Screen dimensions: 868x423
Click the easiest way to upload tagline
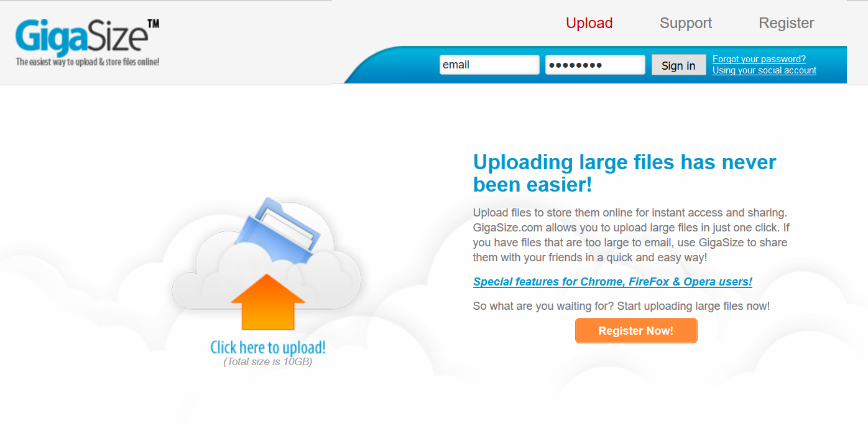[88, 62]
